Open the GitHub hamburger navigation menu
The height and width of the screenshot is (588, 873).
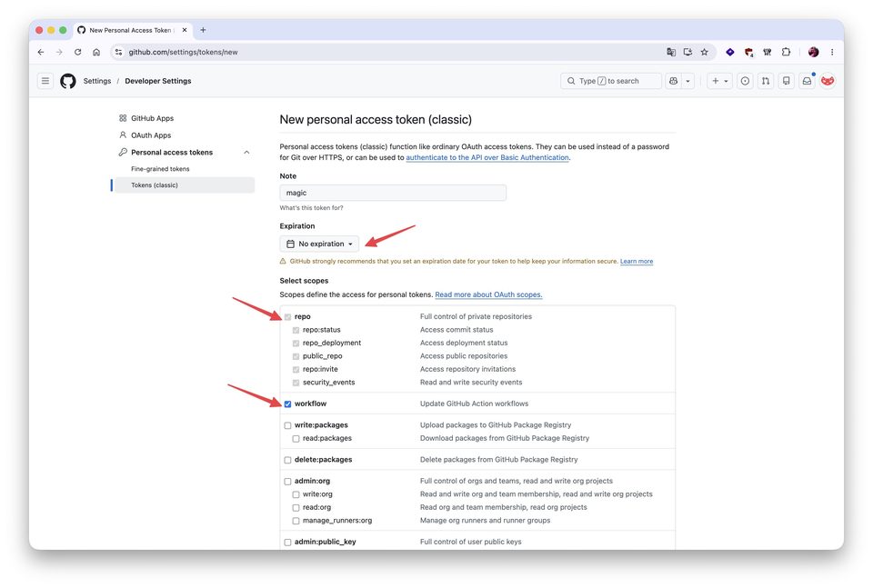pyautogui.click(x=45, y=81)
